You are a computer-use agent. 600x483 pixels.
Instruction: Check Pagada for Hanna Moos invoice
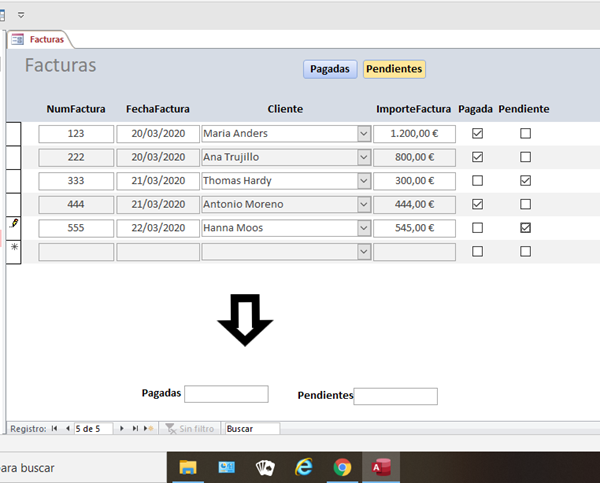[x=477, y=228]
